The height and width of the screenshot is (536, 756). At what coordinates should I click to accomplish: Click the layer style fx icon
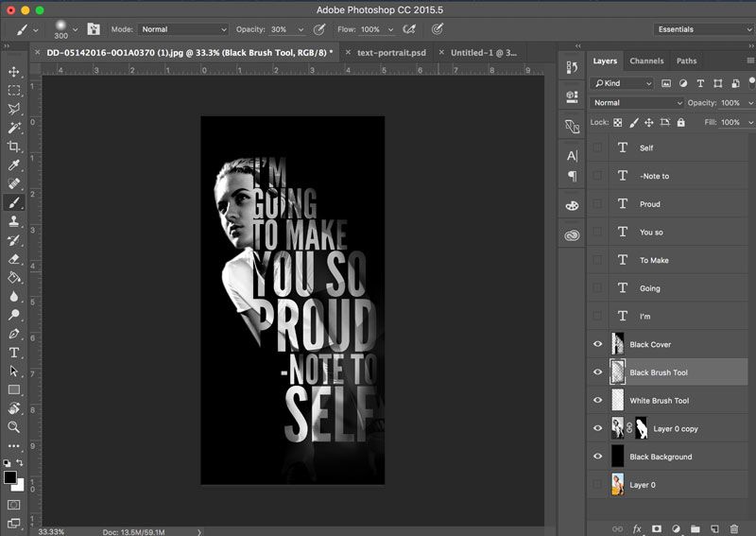(637, 528)
